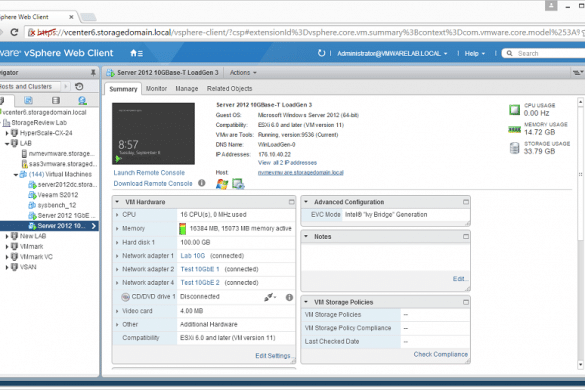Click the refresh icon beside Administrator
The image size is (585, 390).
pyautogui.click(x=321, y=53)
